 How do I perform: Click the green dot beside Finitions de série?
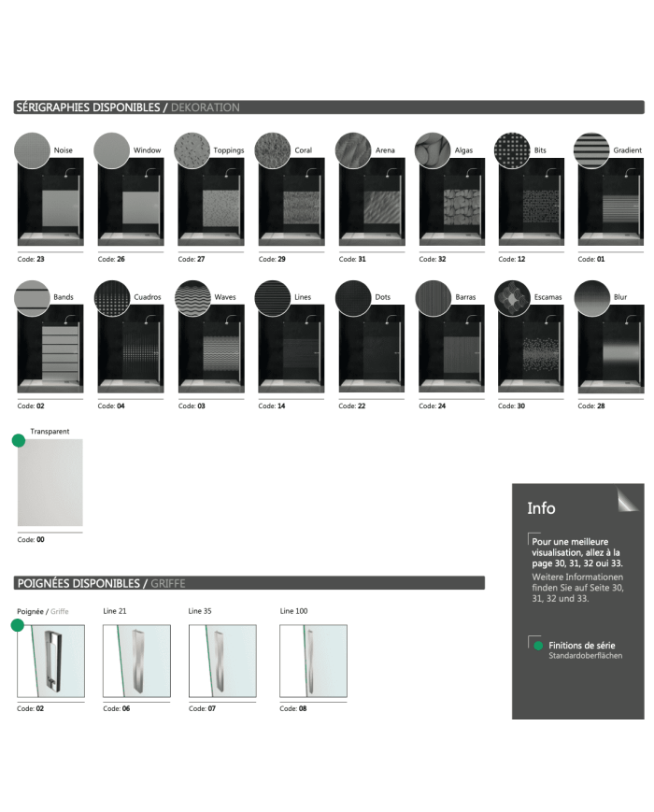538,645
